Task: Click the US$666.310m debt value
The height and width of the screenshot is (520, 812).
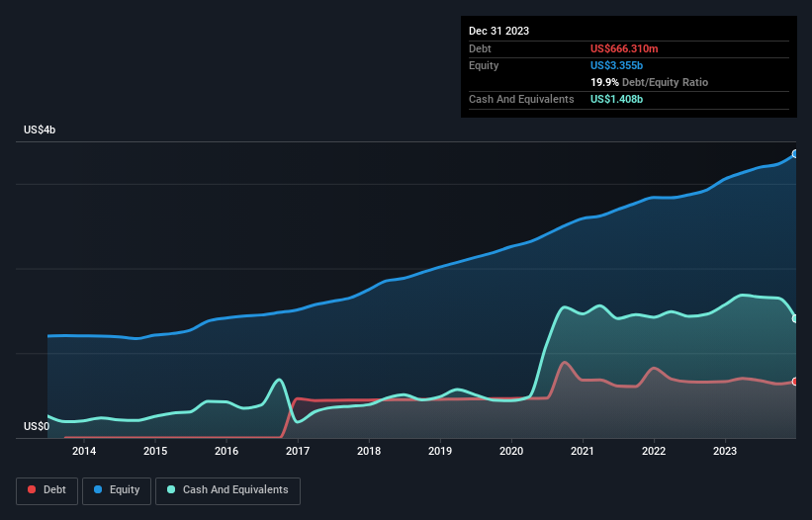Action: pos(624,48)
